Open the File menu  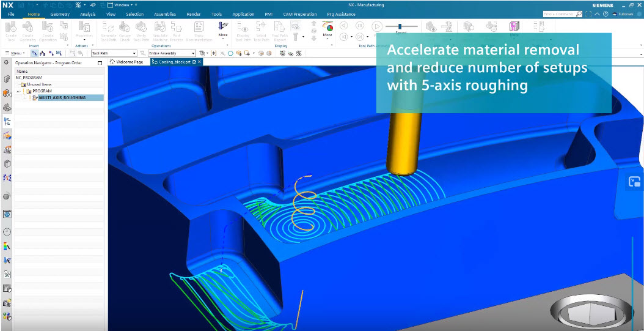[11, 14]
